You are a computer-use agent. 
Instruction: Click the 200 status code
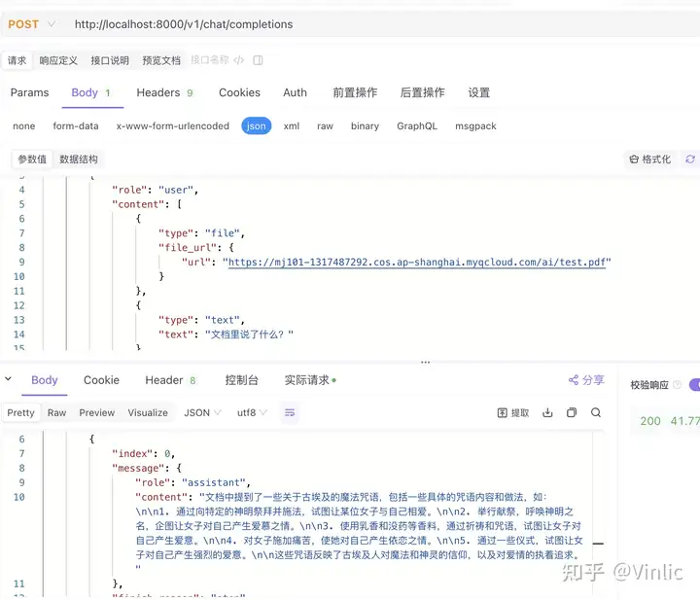pos(650,421)
